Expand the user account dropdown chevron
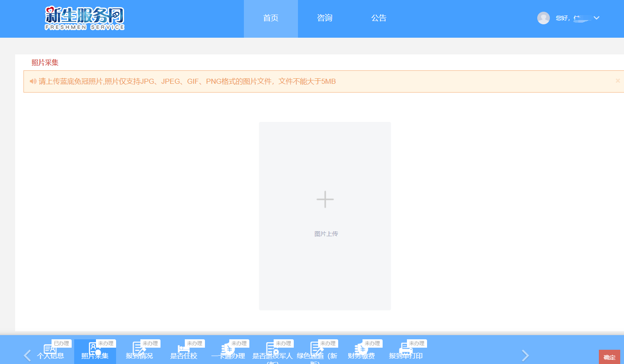 (596, 18)
